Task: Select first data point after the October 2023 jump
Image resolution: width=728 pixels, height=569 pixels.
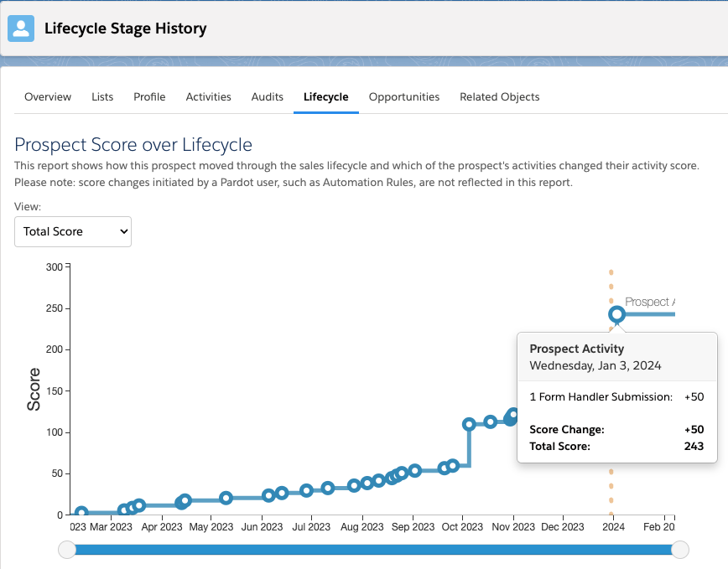Action: (x=470, y=424)
